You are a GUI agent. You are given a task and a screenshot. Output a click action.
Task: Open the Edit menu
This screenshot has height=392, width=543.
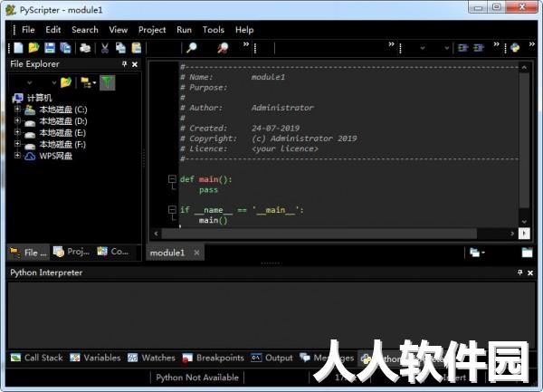[x=53, y=30]
